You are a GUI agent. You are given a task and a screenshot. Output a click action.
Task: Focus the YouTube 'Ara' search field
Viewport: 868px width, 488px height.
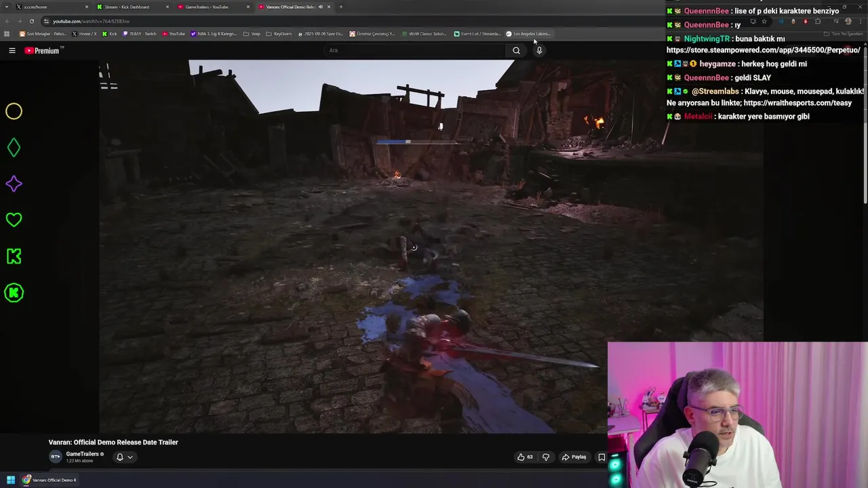click(x=415, y=50)
